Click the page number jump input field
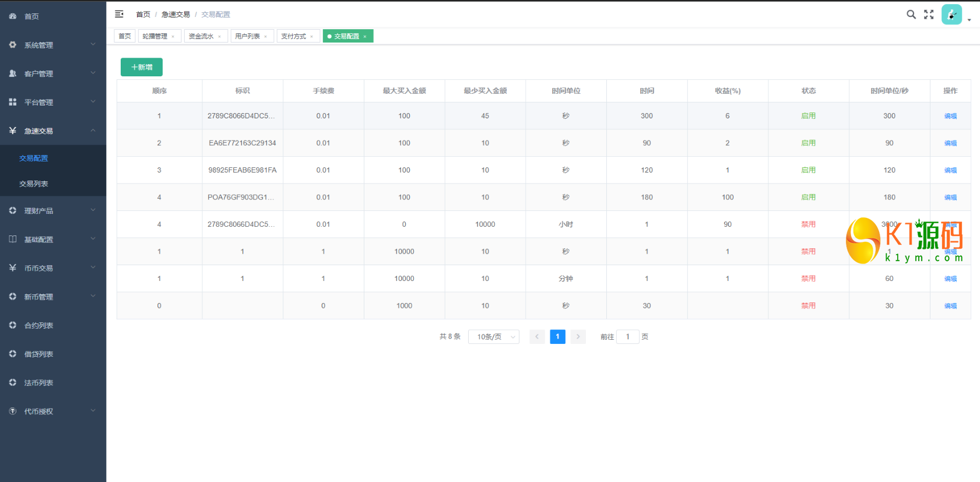The image size is (980, 482). pyautogui.click(x=627, y=337)
